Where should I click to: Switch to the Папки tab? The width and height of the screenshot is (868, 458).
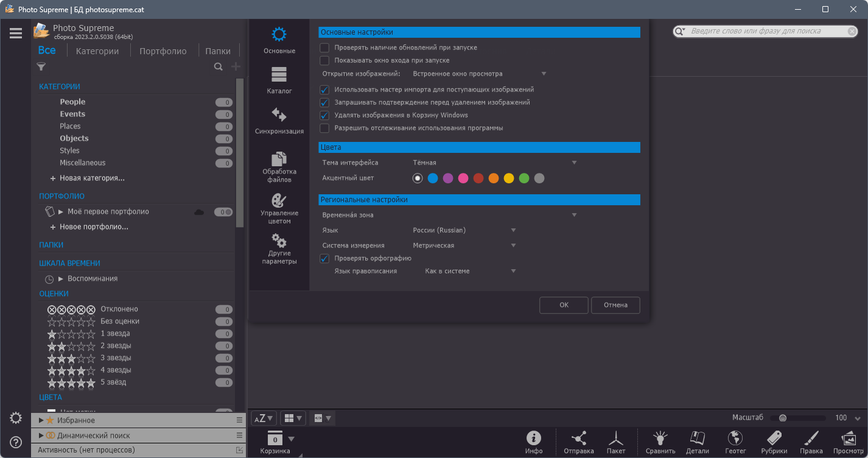[x=218, y=51]
